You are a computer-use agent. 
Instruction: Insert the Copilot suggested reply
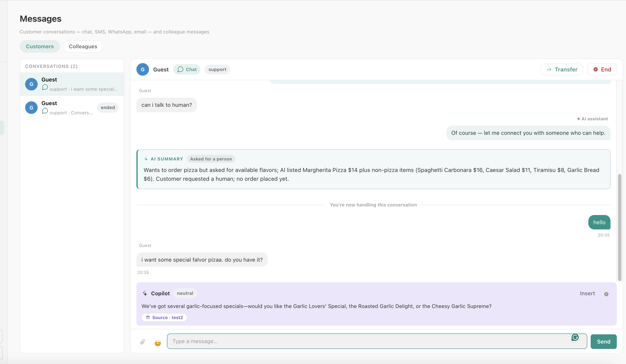tap(587, 294)
